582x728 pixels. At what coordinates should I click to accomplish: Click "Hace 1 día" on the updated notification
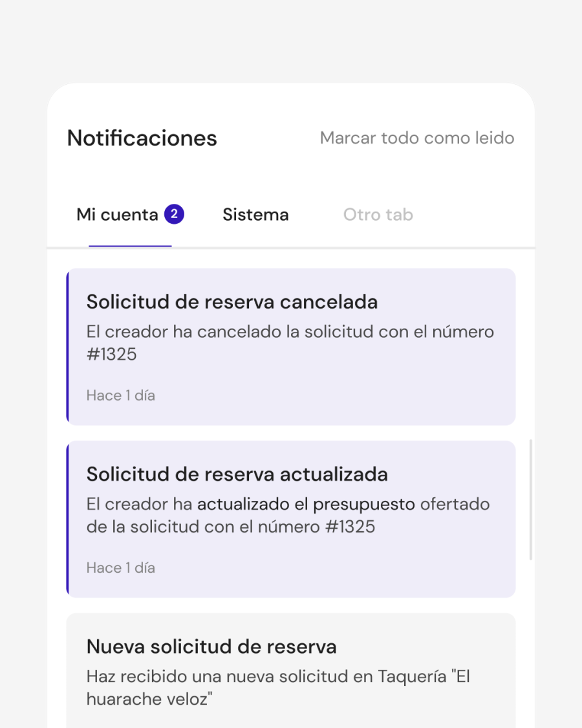pos(121,568)
